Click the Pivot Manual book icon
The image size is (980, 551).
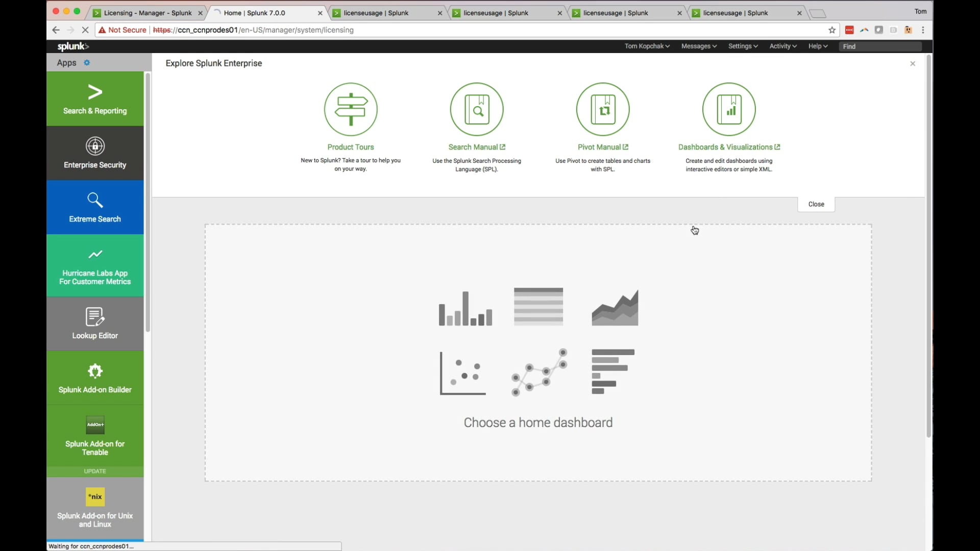[x=602, y=109]
